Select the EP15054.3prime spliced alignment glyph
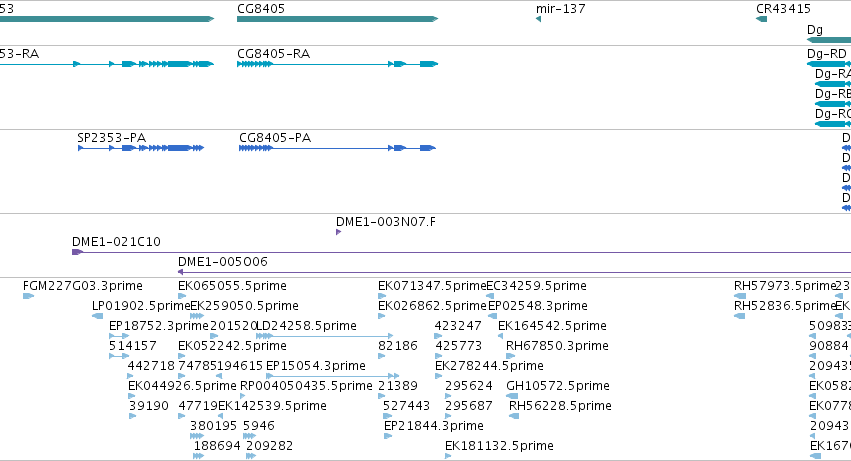Viewport: 851px width, 461px height. [333, 376]
